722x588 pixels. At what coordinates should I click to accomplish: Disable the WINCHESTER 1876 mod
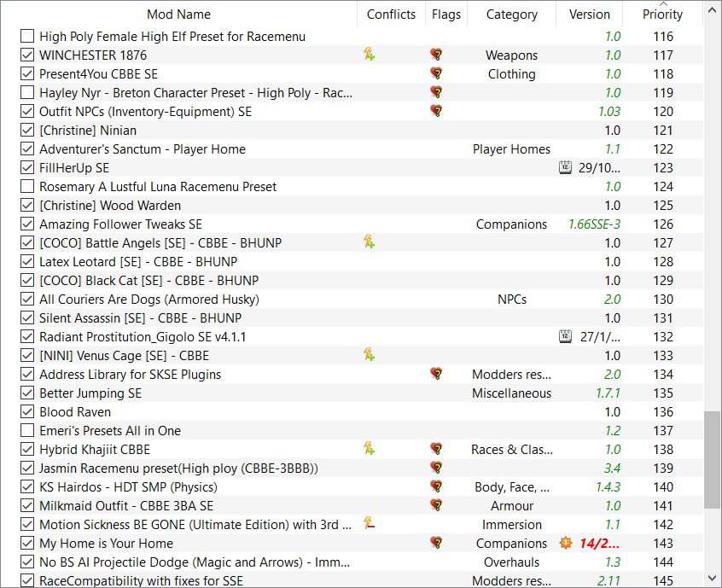27,55
